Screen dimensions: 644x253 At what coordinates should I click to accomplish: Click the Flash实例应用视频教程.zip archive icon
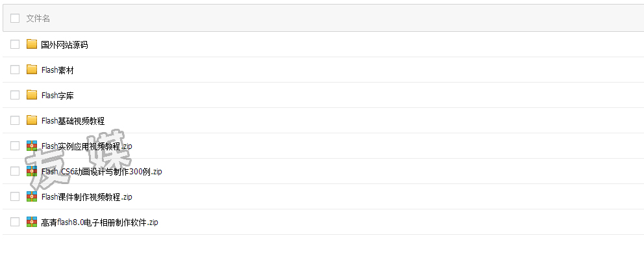click(32, 146)
